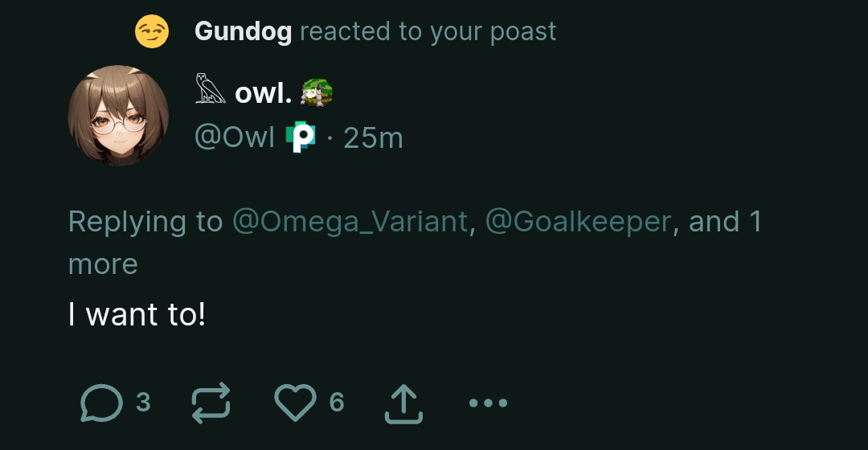Visit the @Omega_Variant mention
Viewport: 868px width, 450px height.
click(x=350, y=221)
